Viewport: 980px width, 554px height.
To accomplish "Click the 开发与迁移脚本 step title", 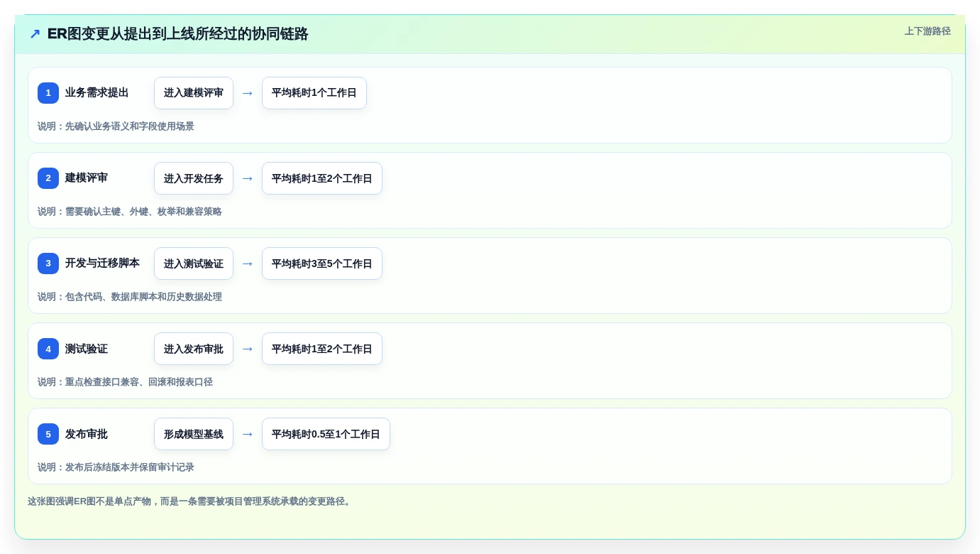I will pyautogui.click(x=102, y=263).
